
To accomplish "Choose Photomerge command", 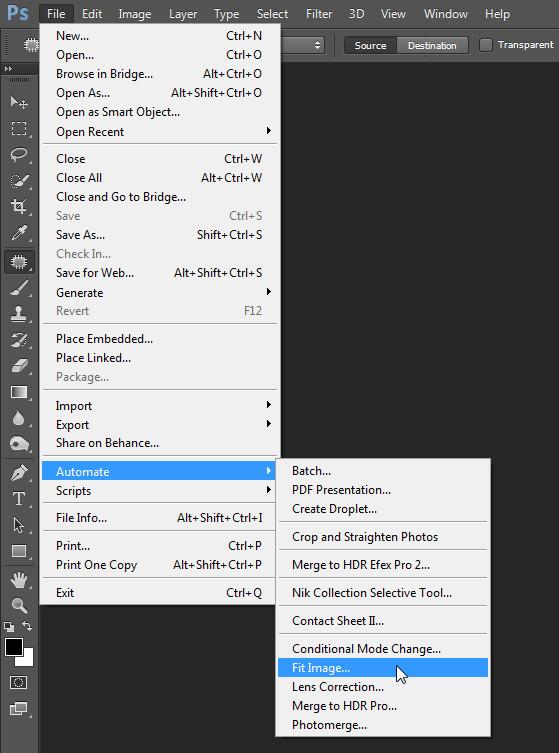I will tap(383, 725).
